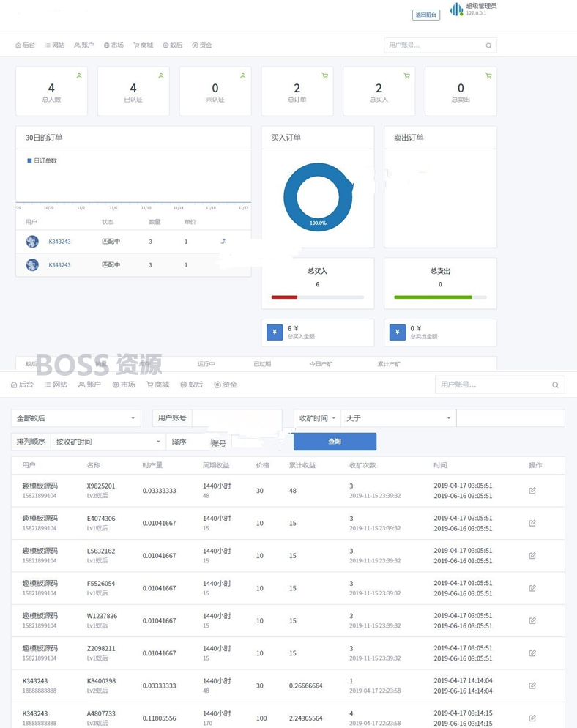577x728 pixels.
Task: Click the ¥ icon beside 总卖出金额
Action: [398, 332]
